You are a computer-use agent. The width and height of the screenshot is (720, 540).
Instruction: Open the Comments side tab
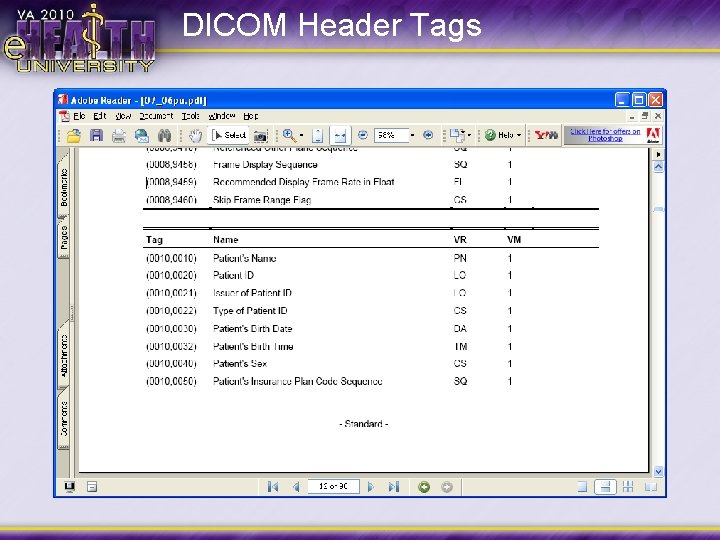64,419
